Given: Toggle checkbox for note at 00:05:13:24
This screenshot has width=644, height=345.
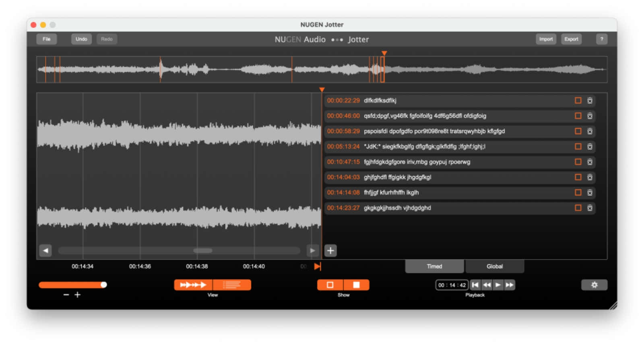Looking at the screenshot, I should [578, 146].
